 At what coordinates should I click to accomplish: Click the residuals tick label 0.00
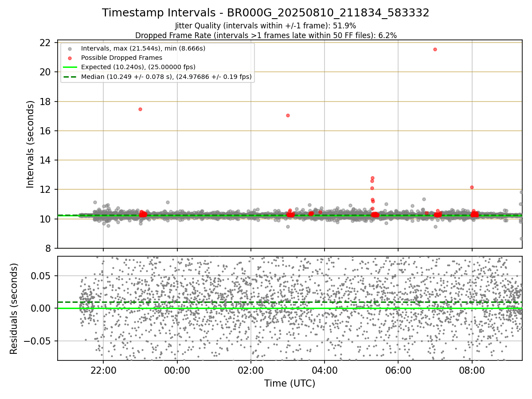pyautogui.click(x=41, y=308)
